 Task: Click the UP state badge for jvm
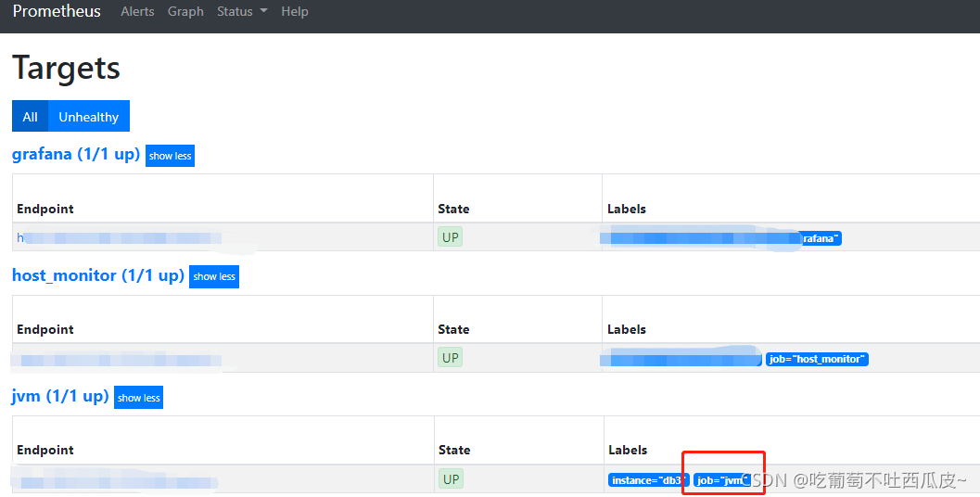(x=451, y=478)
